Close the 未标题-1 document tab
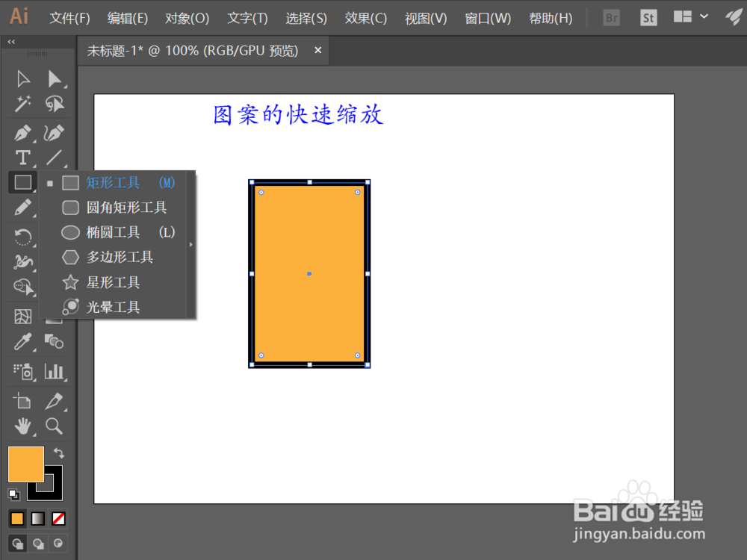 tap(317, 50)
